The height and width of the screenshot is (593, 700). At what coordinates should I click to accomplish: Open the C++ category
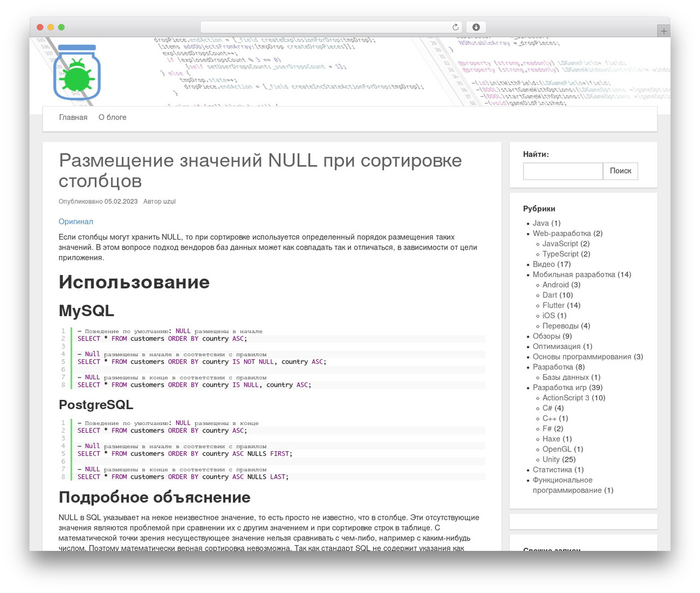point(550,418)
